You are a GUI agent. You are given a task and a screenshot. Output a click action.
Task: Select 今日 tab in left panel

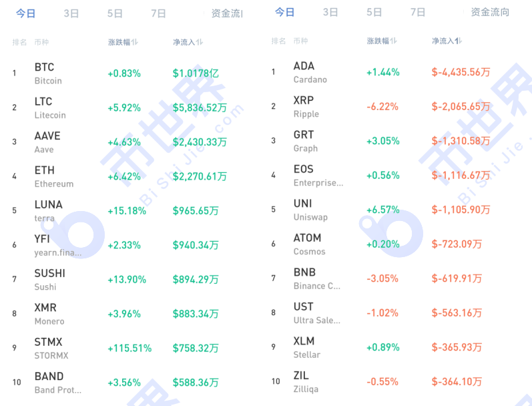[26, 13]
